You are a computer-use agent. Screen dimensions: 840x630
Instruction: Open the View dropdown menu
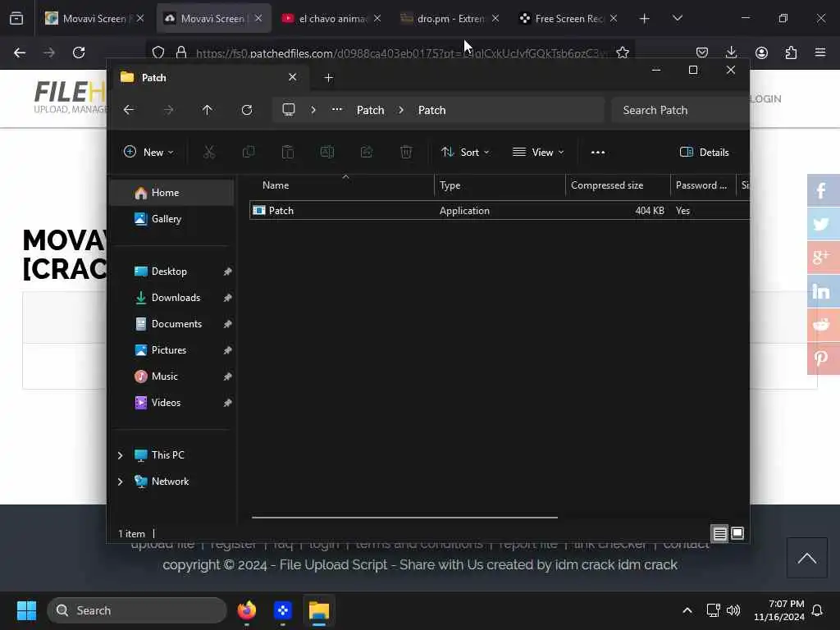pyautogui.click(x=538, y=152)
